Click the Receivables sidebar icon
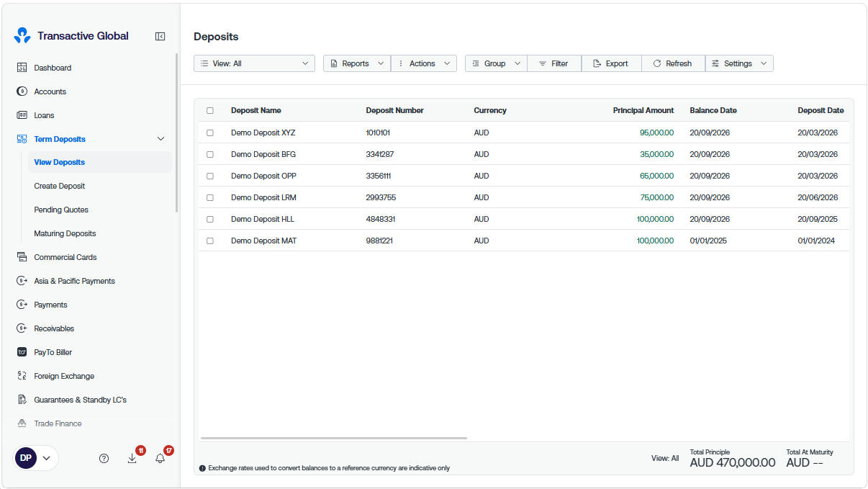The width and height of the screenshot is (868, 489). click(x=22, y=328)
